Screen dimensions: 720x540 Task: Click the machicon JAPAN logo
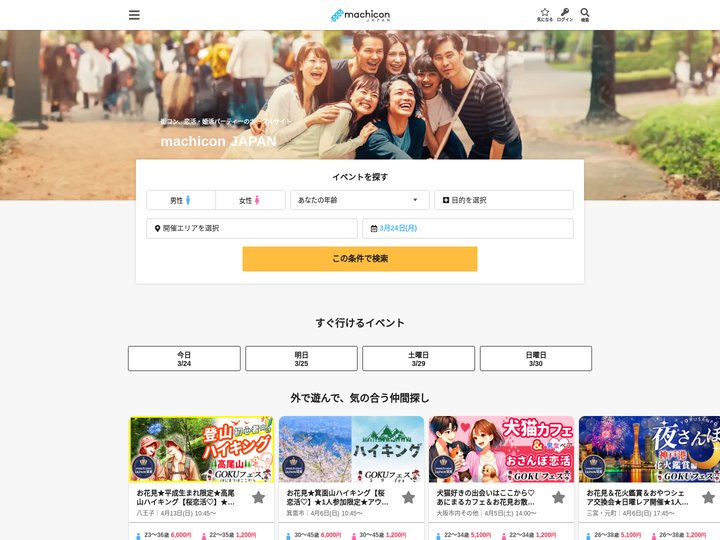360,16
